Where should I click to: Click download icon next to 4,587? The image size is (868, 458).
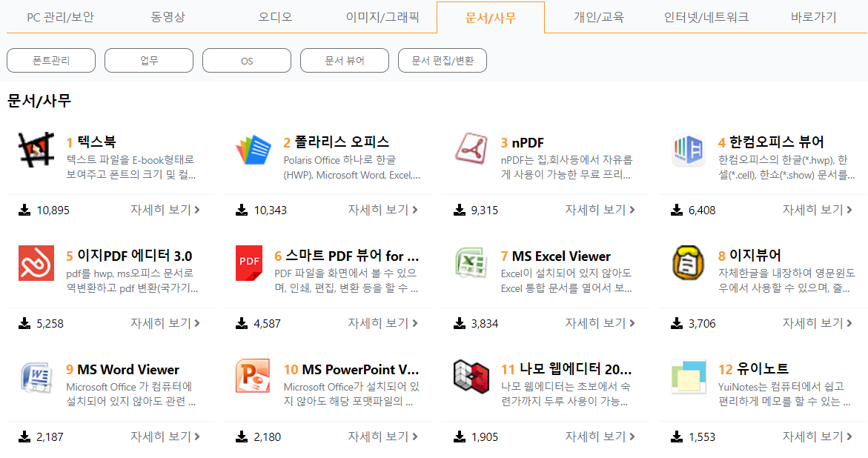(242, 324)
